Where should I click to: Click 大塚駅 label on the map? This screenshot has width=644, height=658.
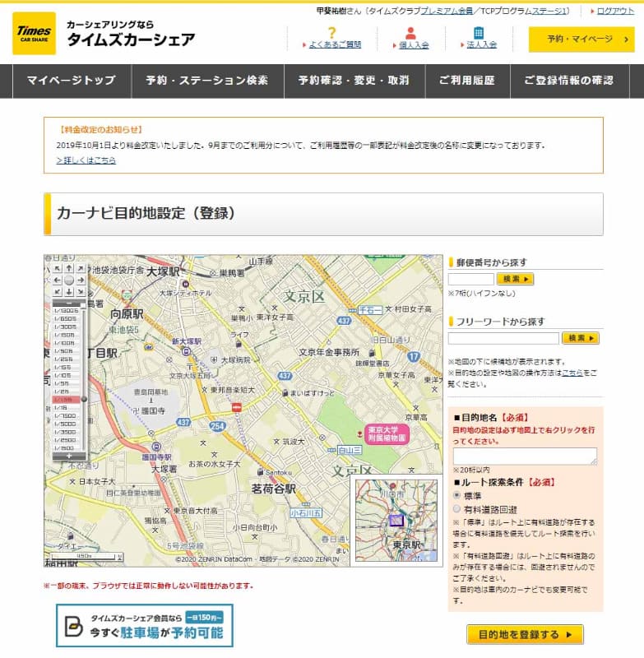coord(163,271)
